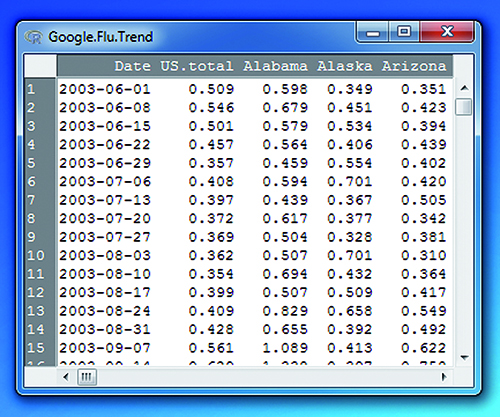This screenshot has height=417, width=500.
Task: Click Arizona value 0.310
Action: coord(424,255)
